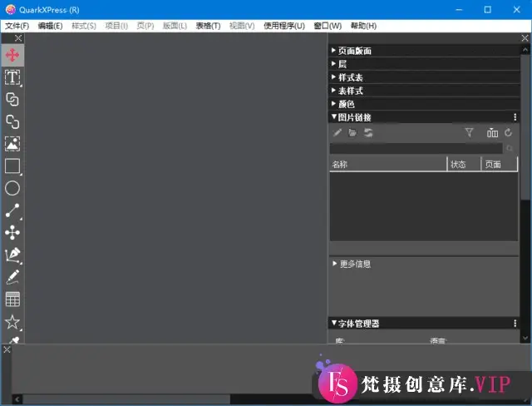Click the right panel vertical scrollbar thumb
Viewport: 532px width, 406px height.
(x=525, y=127)
